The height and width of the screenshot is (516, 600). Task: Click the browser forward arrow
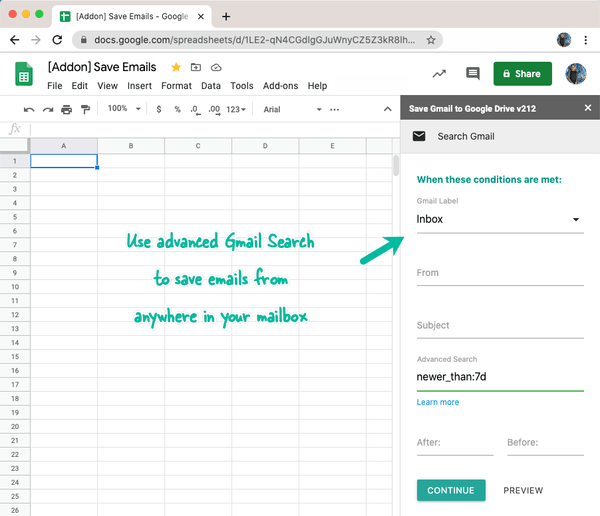pyautogui.click(x=36, y=40)
